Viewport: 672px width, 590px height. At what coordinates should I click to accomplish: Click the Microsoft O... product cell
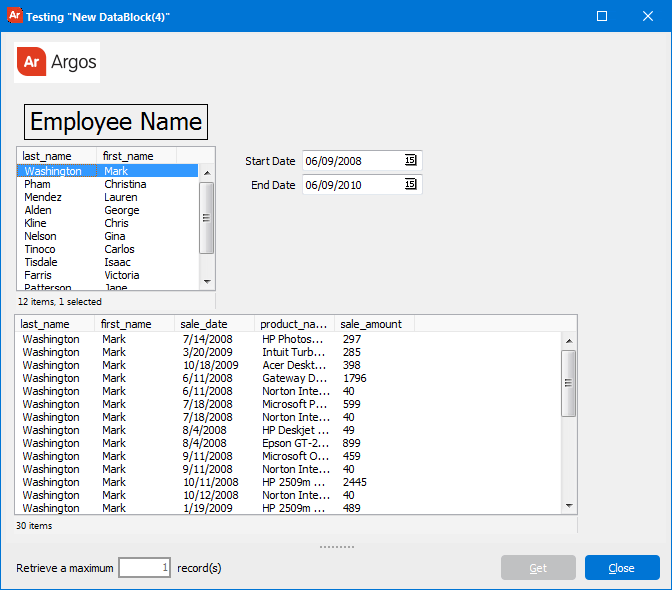tap(296, 456)
